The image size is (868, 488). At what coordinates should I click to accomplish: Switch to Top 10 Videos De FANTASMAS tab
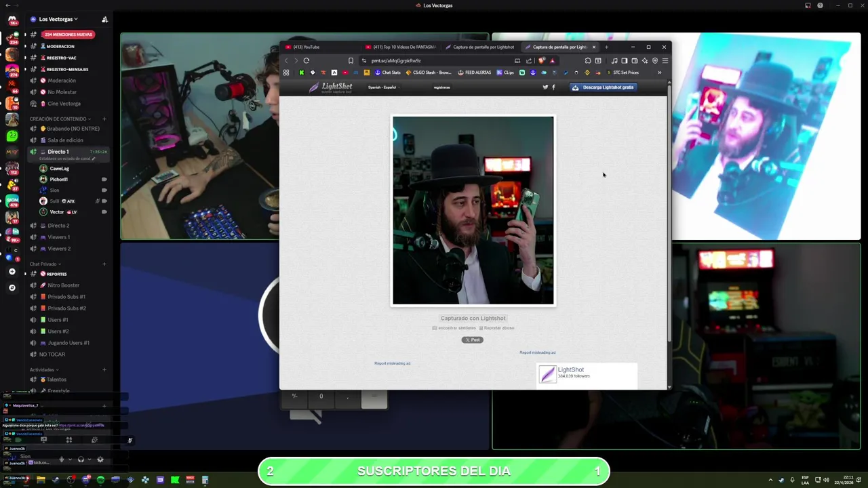click(400, 47)
